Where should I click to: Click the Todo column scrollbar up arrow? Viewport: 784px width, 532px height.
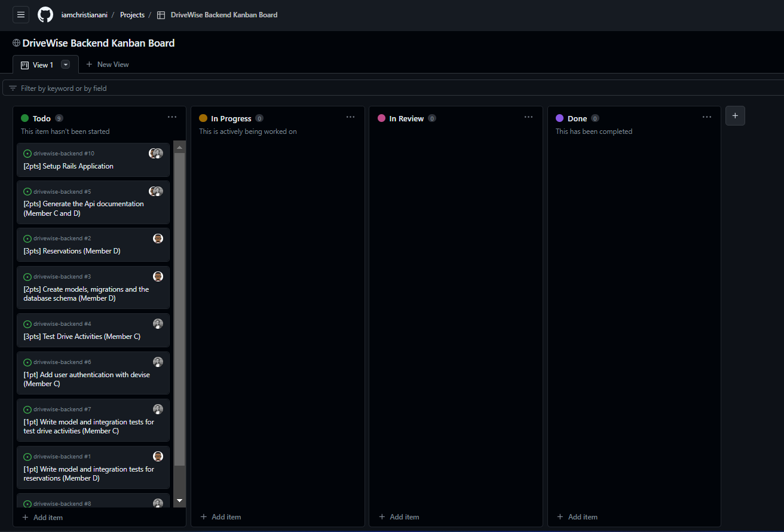coord(179,147)
